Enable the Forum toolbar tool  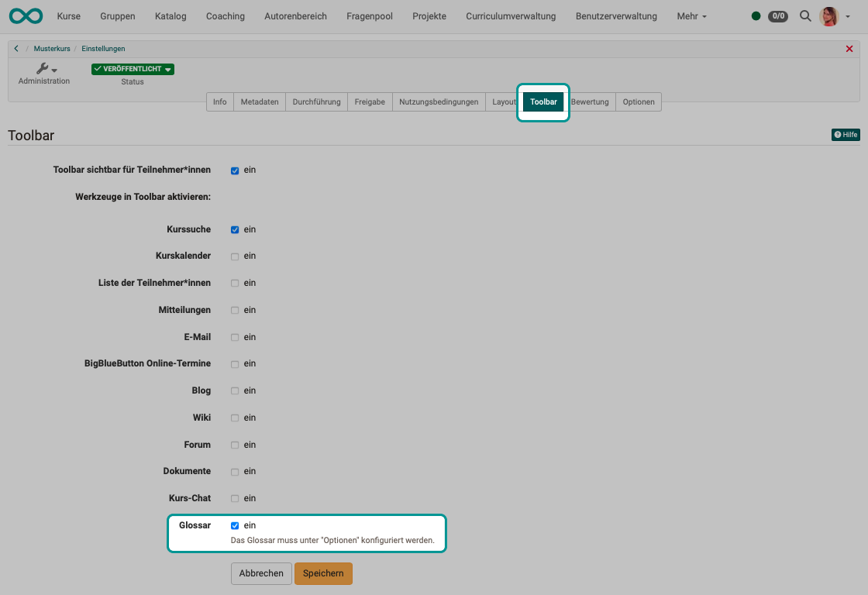(x=235, y=444)
